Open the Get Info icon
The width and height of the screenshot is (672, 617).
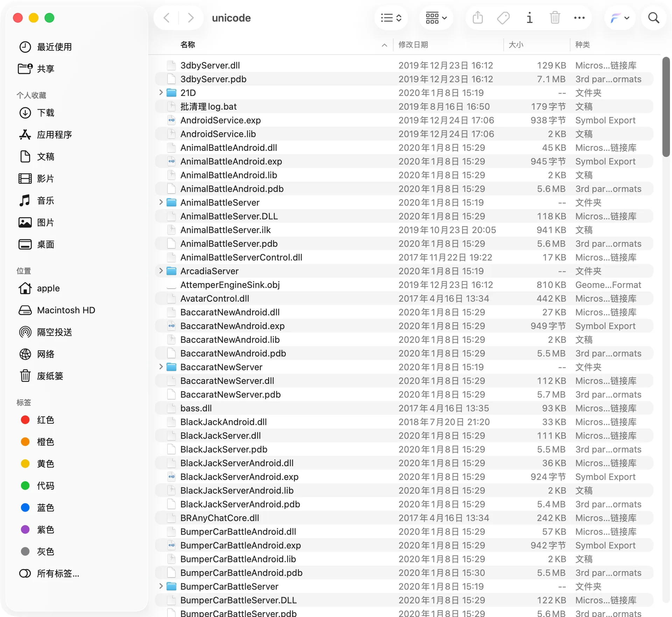[529, 18]
